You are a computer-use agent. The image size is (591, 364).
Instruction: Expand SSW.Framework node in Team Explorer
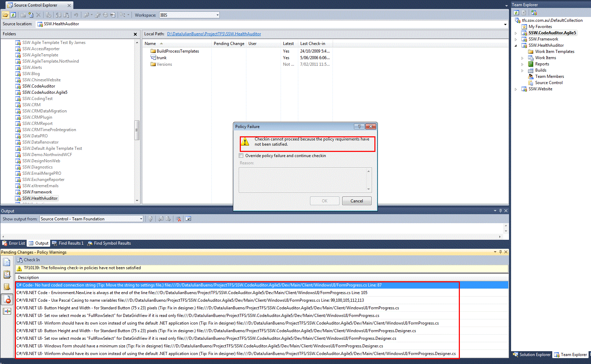point(516,39)
